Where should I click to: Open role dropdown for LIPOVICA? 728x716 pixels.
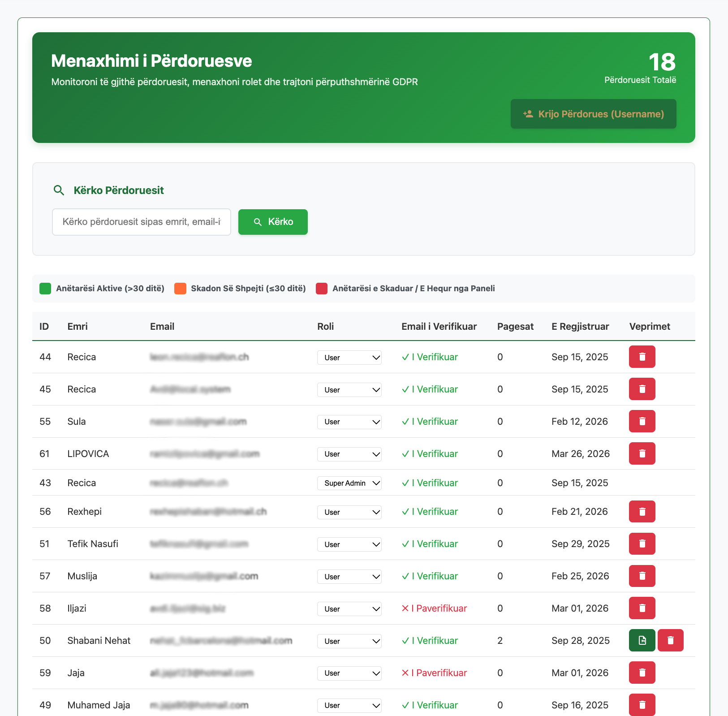coord(349,454)
